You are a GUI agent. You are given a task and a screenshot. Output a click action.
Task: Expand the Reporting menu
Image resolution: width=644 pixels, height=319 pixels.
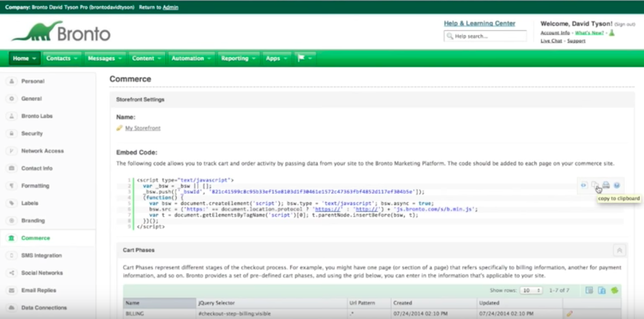[x=238, y=59]
